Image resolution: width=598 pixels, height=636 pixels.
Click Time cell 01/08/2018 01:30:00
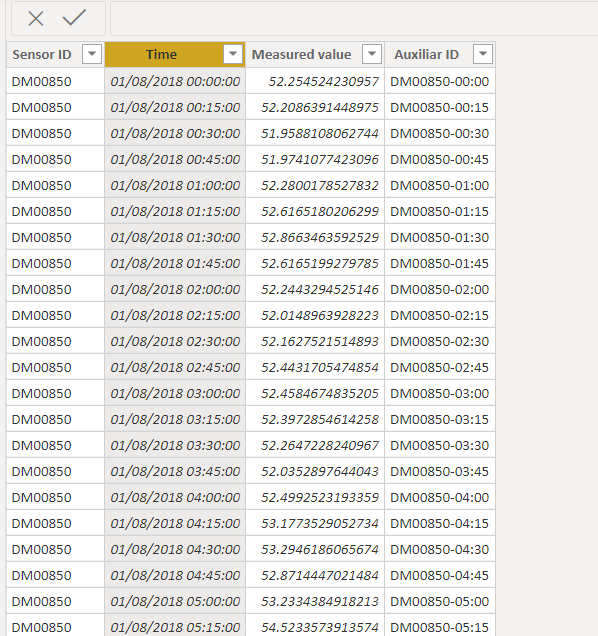[175, 237]
